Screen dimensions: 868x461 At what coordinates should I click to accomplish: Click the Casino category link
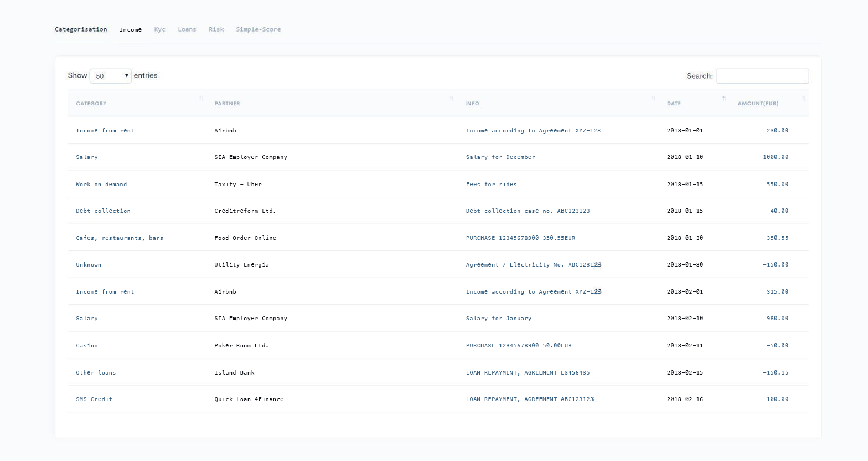pyautogui.click(x=86, y=346)
